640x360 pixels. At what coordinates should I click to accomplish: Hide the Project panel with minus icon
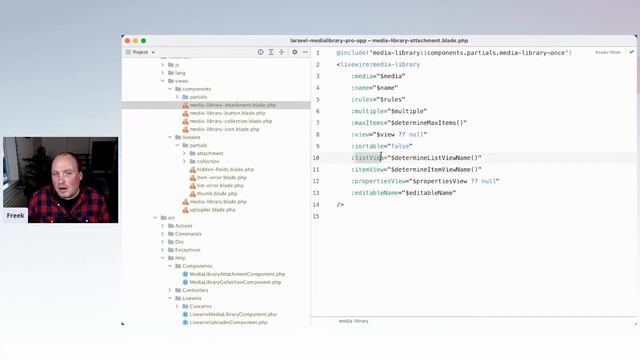pyautogui.click(x=305, y=52)
